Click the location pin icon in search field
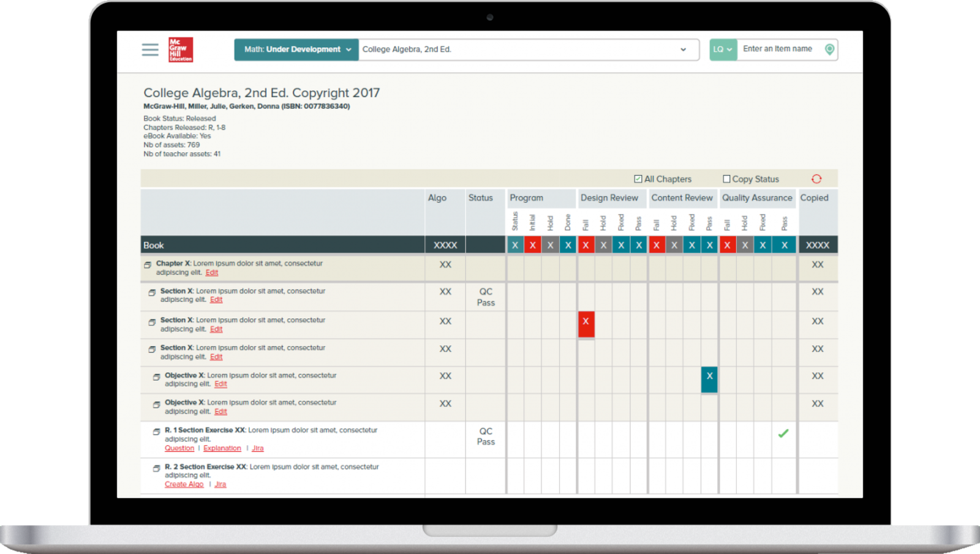This screenshot has height=554, width=980. [829, 50]
